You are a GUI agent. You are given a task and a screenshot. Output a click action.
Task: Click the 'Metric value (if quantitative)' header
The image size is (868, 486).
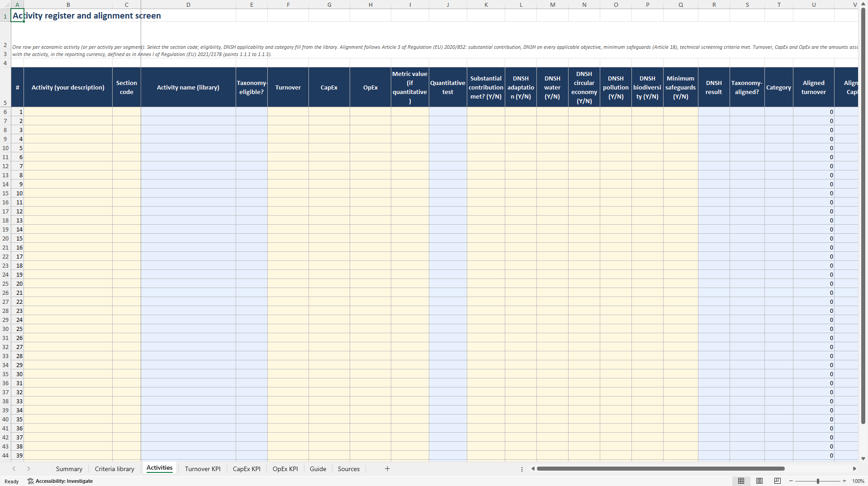tap(410, 87)
